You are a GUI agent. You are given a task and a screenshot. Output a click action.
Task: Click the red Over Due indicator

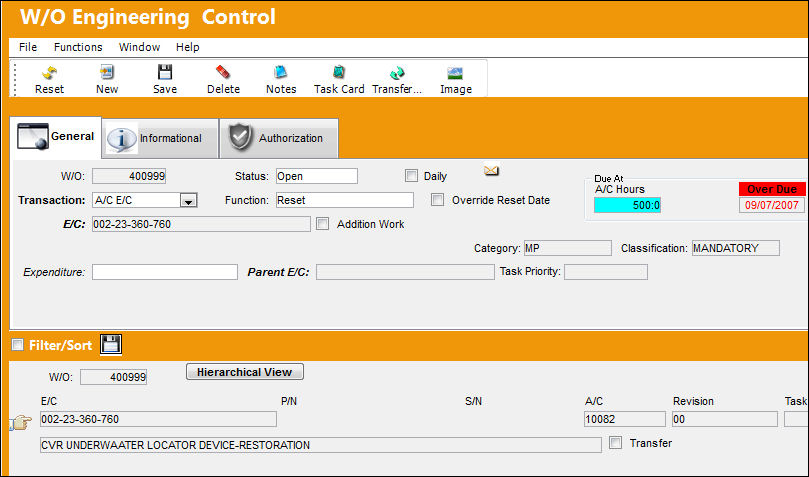[x=772, y=189]
